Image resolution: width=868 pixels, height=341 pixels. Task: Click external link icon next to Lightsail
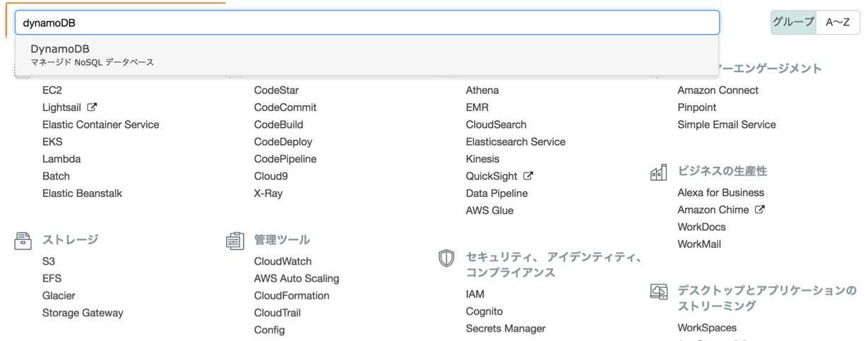92,107
